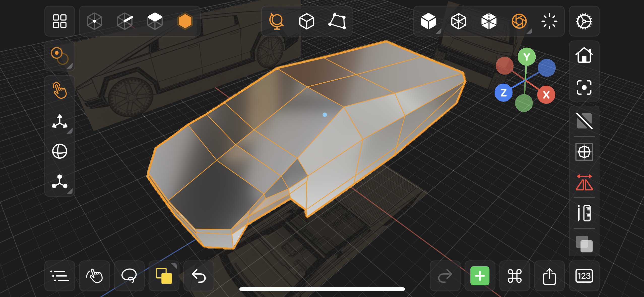Snap view to the green Y axis

pos(527,57)
